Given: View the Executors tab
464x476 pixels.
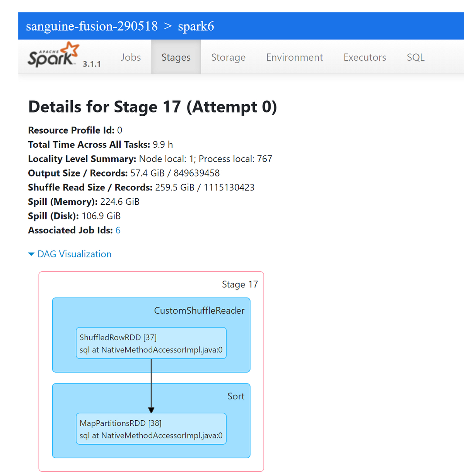Looking at the screenshot, I should (364, 57).
